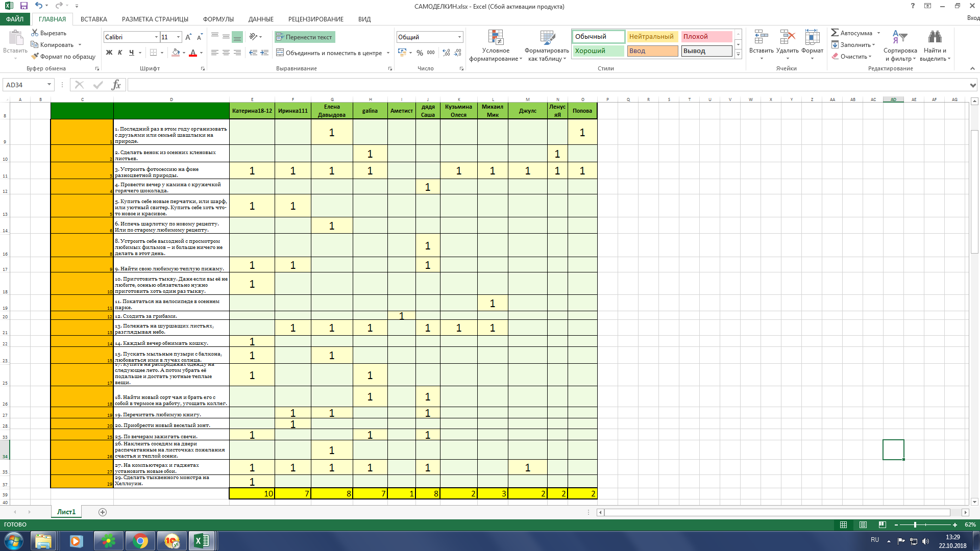
Task: Align text to middle of cell
Action: pos(226,37)
